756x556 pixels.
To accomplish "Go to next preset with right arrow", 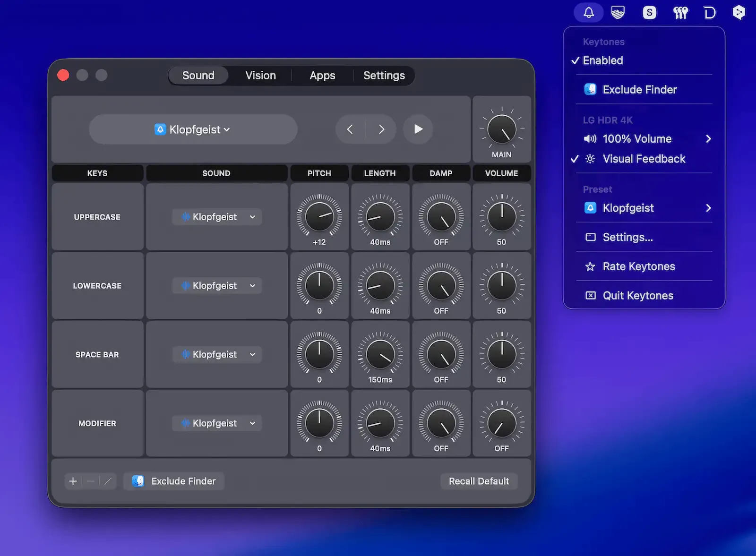I will [381, 129].
